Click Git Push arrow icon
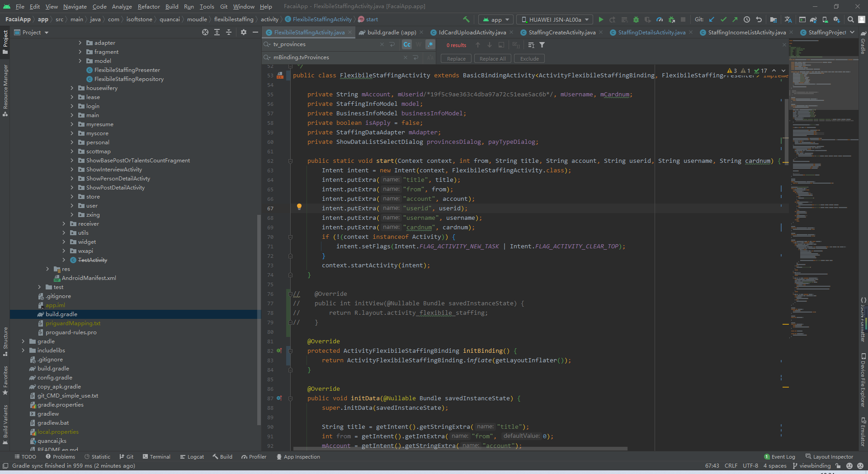Screen dimensions: 868x474 (x=735, y=19)
